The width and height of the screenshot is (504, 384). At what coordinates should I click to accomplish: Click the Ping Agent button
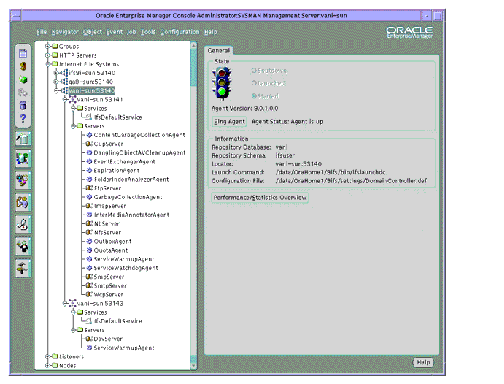tap(229, 122)
